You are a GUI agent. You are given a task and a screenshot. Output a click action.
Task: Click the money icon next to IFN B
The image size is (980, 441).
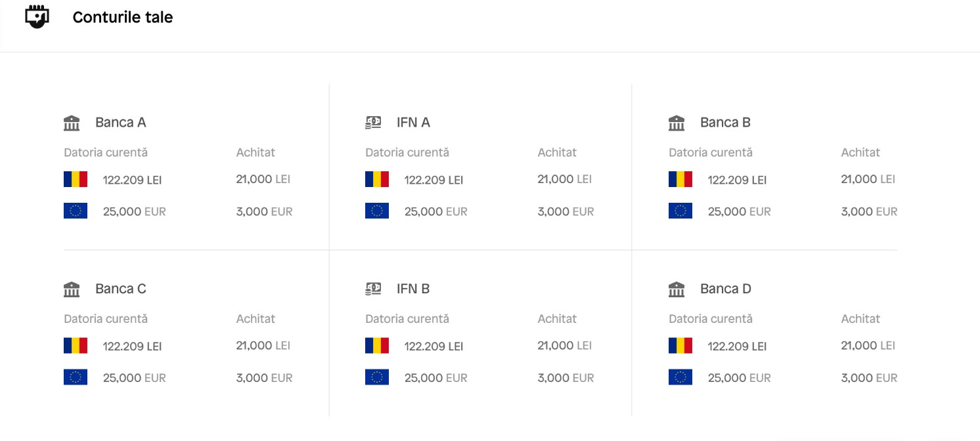point(373,289)
